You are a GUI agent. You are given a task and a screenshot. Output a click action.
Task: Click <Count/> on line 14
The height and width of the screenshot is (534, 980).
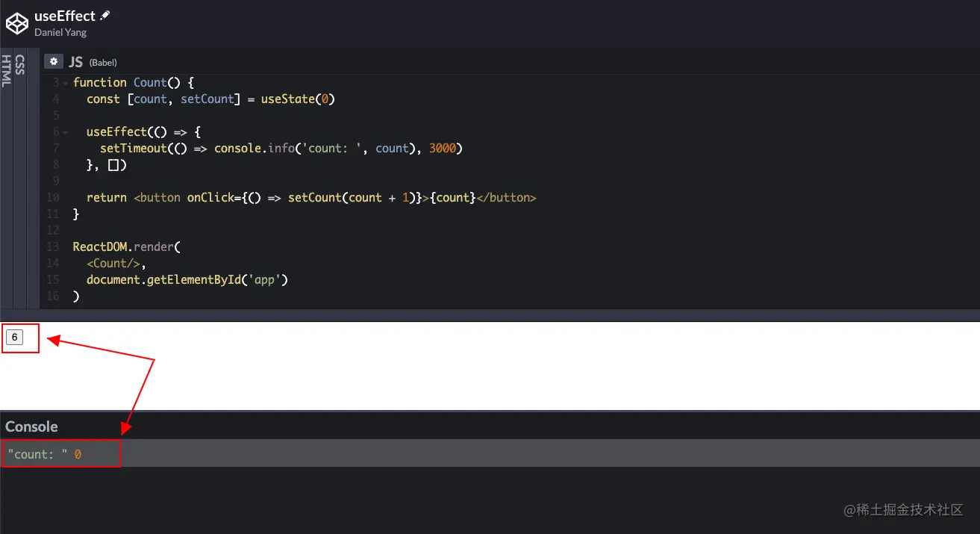pyautogui.click(x=113, y=263)
